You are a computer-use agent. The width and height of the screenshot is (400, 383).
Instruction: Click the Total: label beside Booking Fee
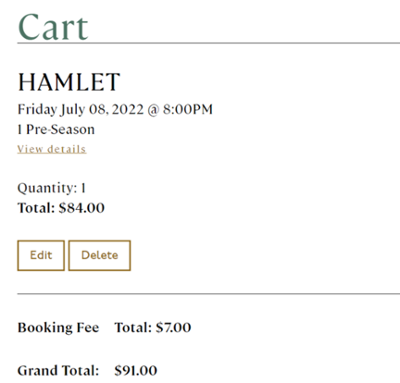[x=133, y=328]
